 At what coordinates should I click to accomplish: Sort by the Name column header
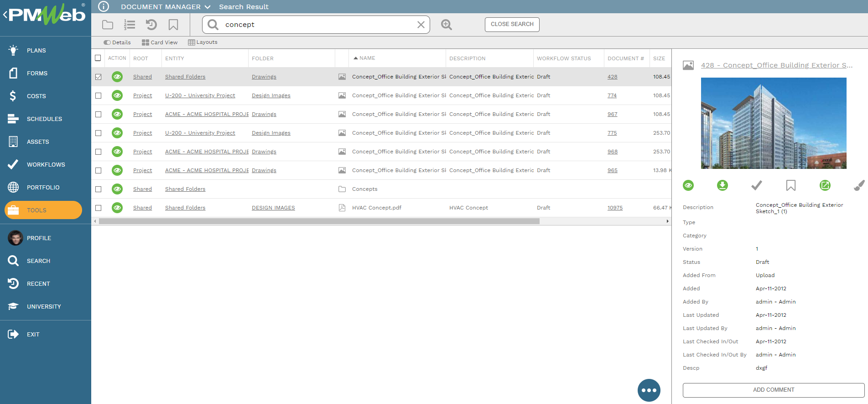click(x=367, y=58)
